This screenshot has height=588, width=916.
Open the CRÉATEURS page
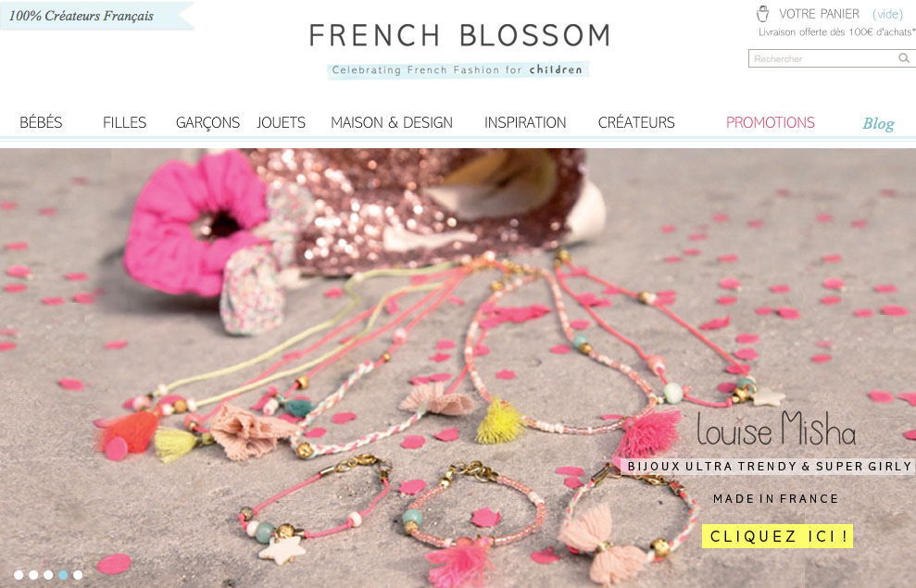tap(636, 122)
